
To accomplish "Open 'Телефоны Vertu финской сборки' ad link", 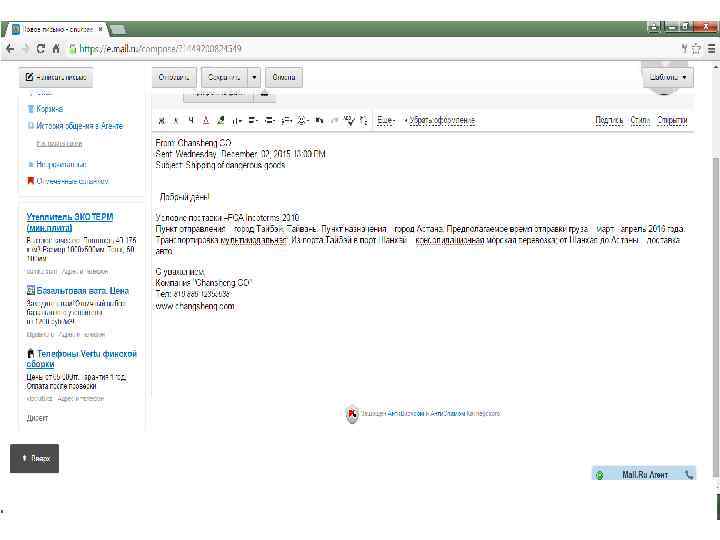I will [82, 359].
